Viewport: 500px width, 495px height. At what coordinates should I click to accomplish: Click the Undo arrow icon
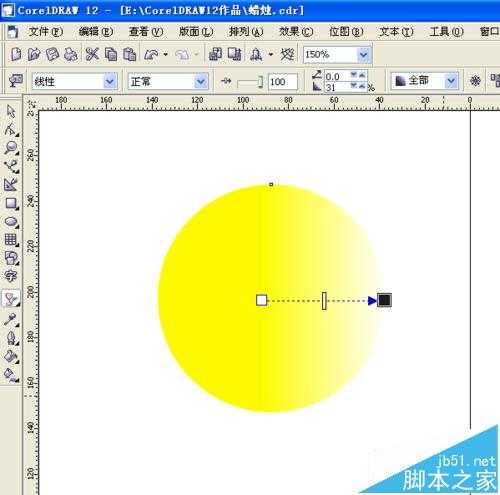coord(151,54)
